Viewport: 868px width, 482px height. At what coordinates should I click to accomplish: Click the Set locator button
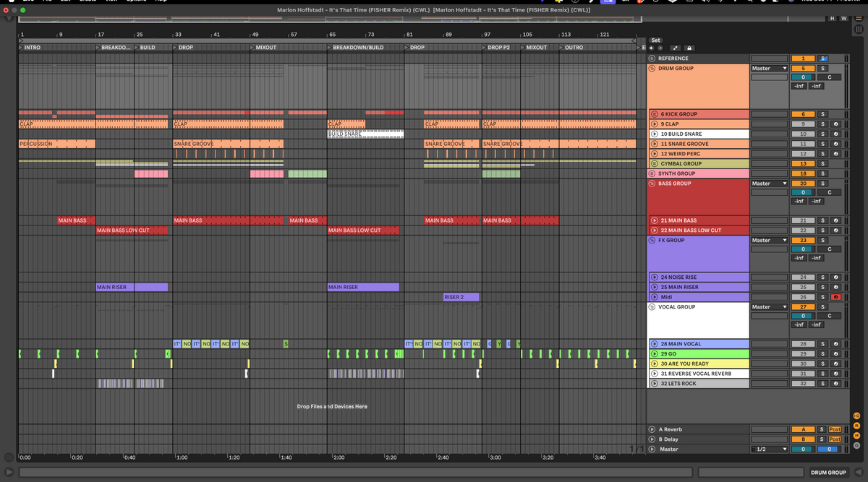pyautogui.click(x=655, y=40)
